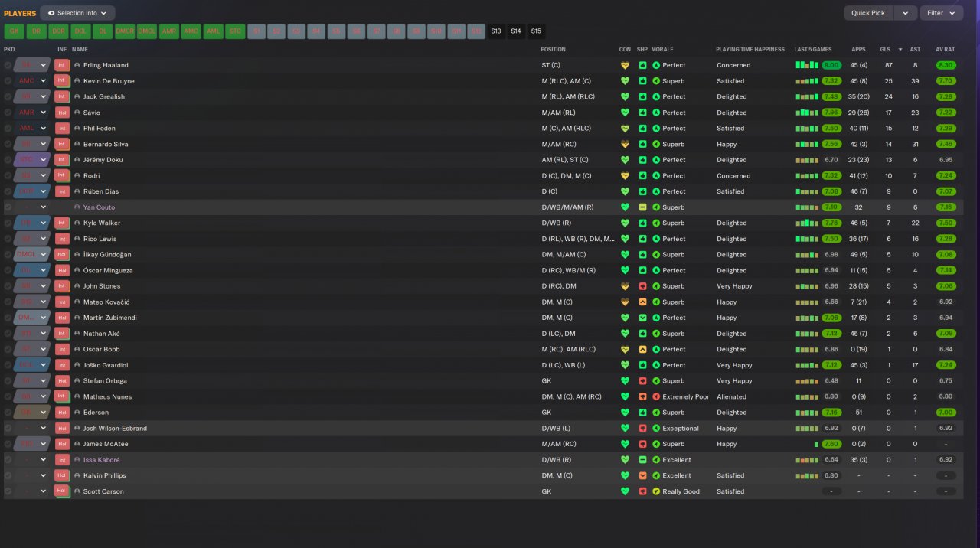
Task: Select the AMC position slot tab
Action: (x=191, y=31)
